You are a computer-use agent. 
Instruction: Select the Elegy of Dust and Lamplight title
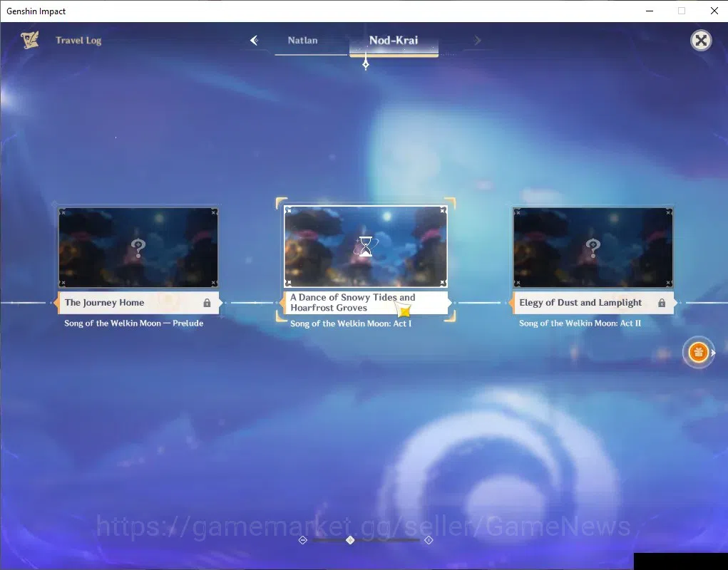coord(593,303)
